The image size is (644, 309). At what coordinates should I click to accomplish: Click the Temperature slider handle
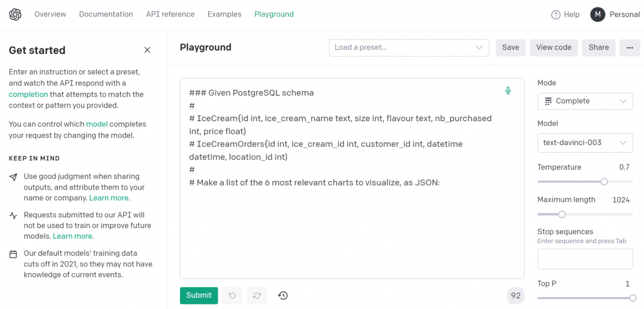pyautogui.click(x=604, y=182)
